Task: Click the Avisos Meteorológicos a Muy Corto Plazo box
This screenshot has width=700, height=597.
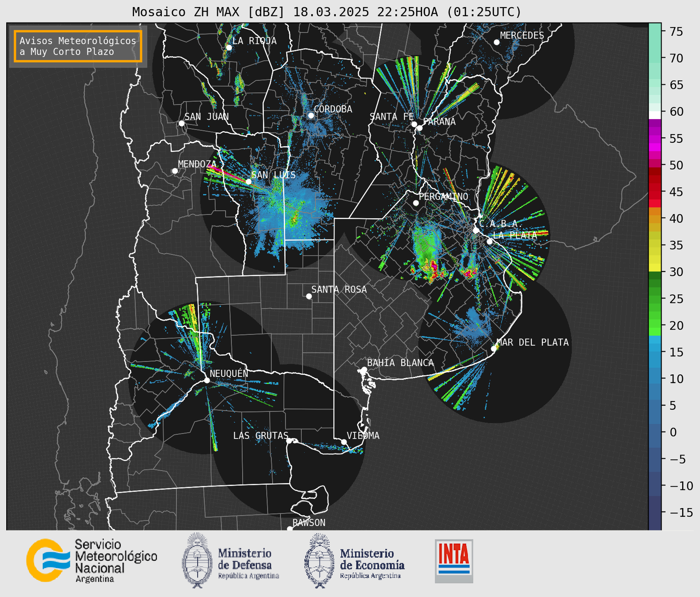Action: tap(78, 46)
